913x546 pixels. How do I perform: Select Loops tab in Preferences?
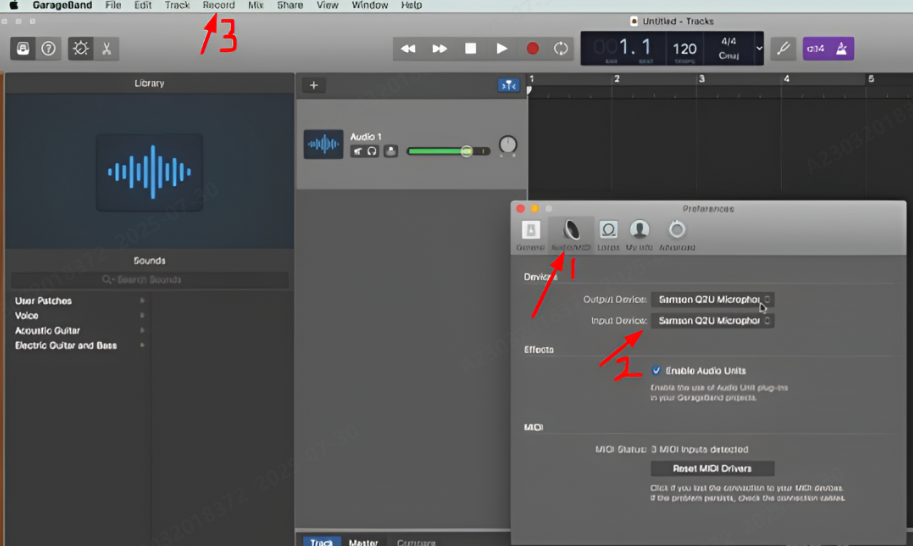click(608, 236)
